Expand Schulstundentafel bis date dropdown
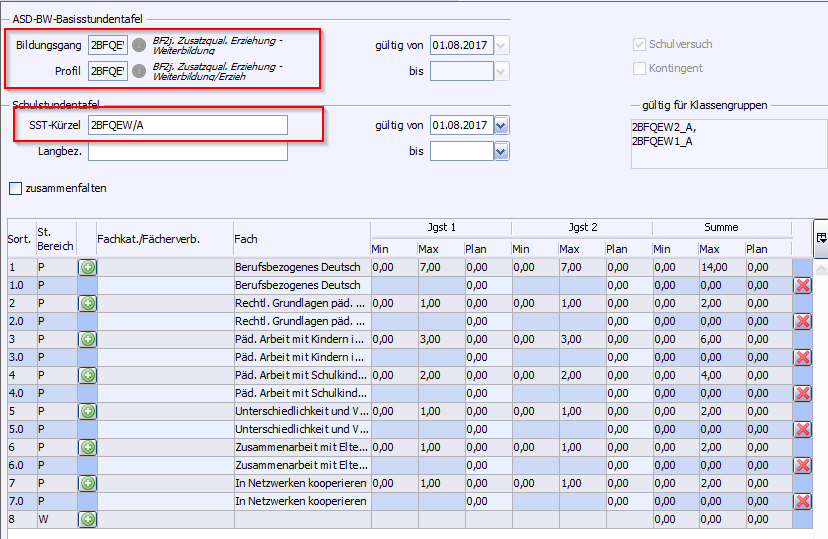828x539 pixels. pos(501,152)
